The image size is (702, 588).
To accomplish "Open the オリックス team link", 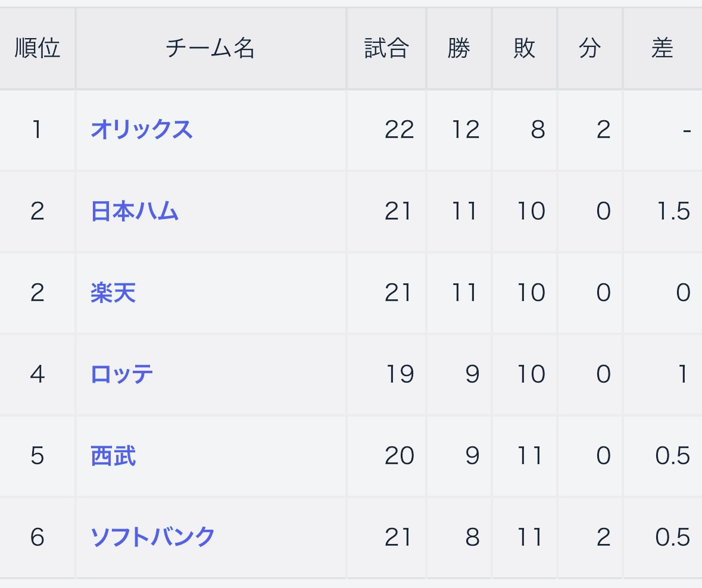I will pos(142,130).
